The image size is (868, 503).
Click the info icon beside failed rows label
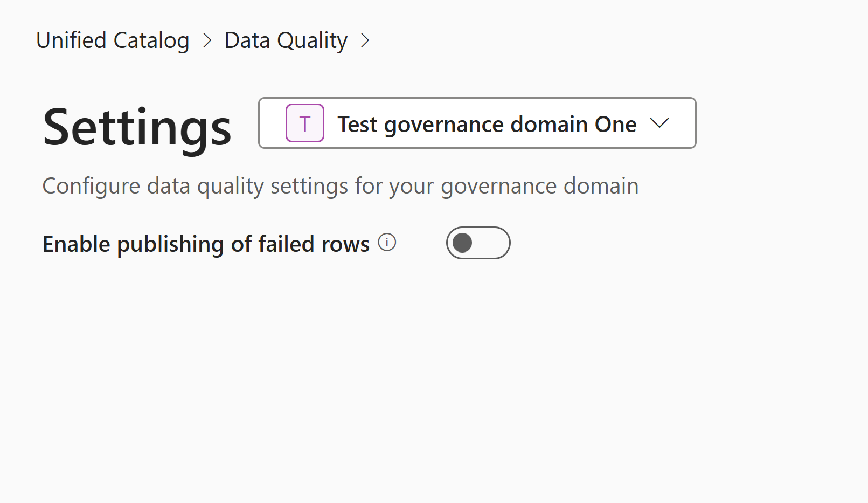387,243
